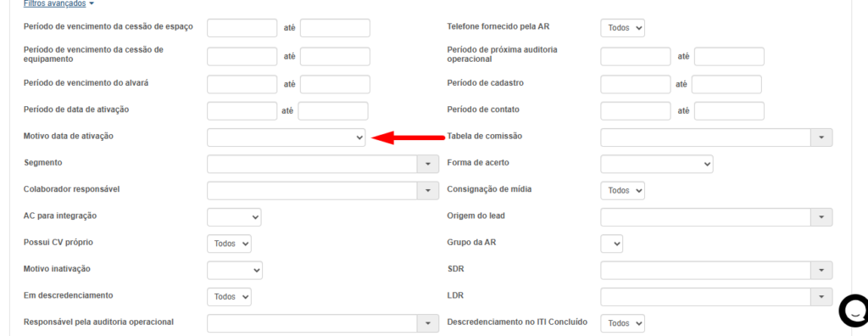Click the LDR combo box field
The image size is (868, 336).
pos(706,297)
